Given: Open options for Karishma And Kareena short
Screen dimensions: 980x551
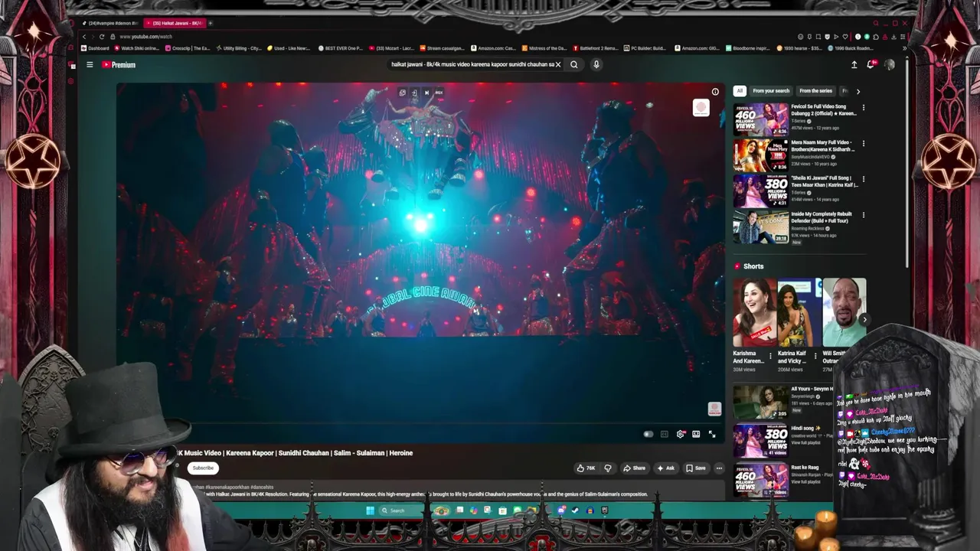Looking at the screenshot, I should pos(770,356).
